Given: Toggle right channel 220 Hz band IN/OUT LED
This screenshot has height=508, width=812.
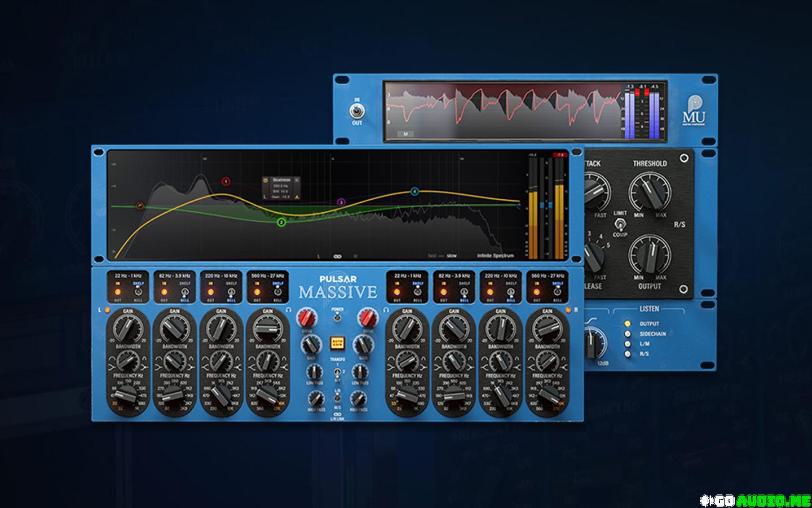Looking at the screenshot, I should [491, 292].
